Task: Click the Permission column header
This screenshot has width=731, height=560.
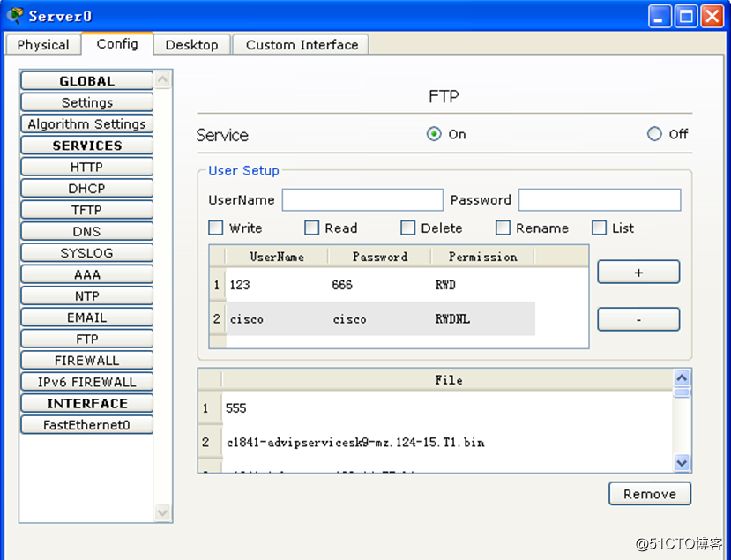Action: pyautogui.click(x=483, y=257)
